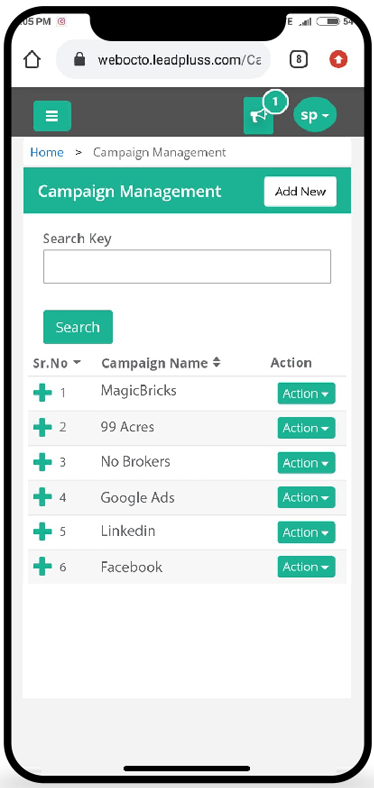Open the sp user profile dropdown
Viewport: 374px width, 788px height.
pos(315,115)
